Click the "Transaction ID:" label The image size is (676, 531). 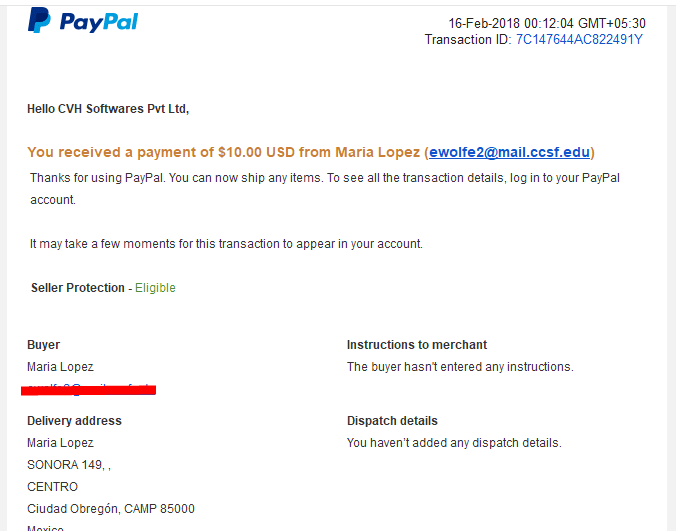coord(468,40)
